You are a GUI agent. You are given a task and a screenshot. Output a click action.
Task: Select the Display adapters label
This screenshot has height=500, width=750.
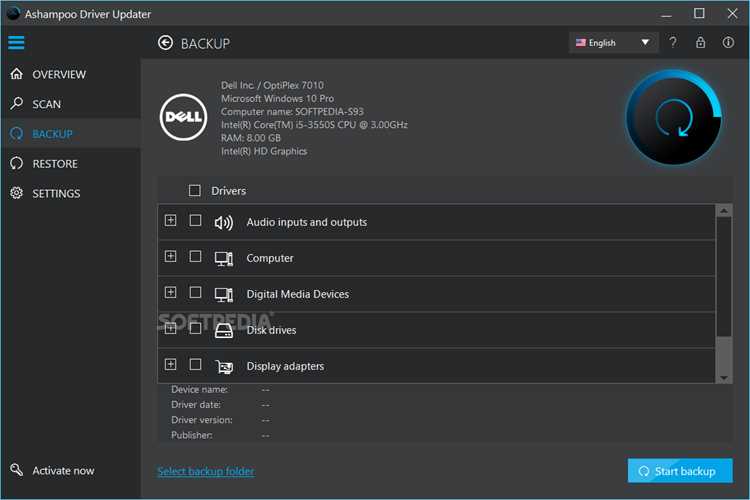[285, 367]
